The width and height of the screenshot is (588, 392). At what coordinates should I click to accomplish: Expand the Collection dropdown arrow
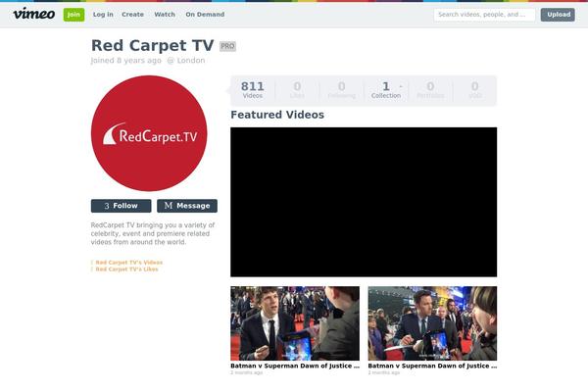point(401,86)
